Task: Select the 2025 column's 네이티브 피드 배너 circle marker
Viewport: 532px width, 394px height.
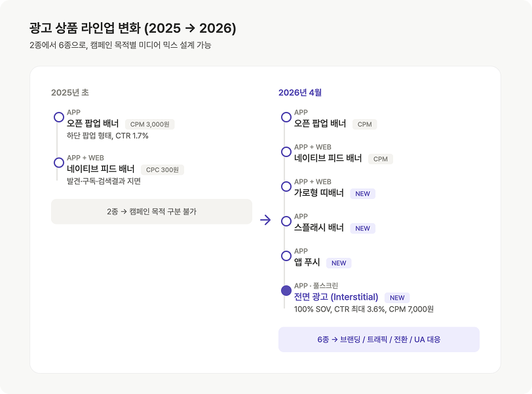Action: pos(59,162)
